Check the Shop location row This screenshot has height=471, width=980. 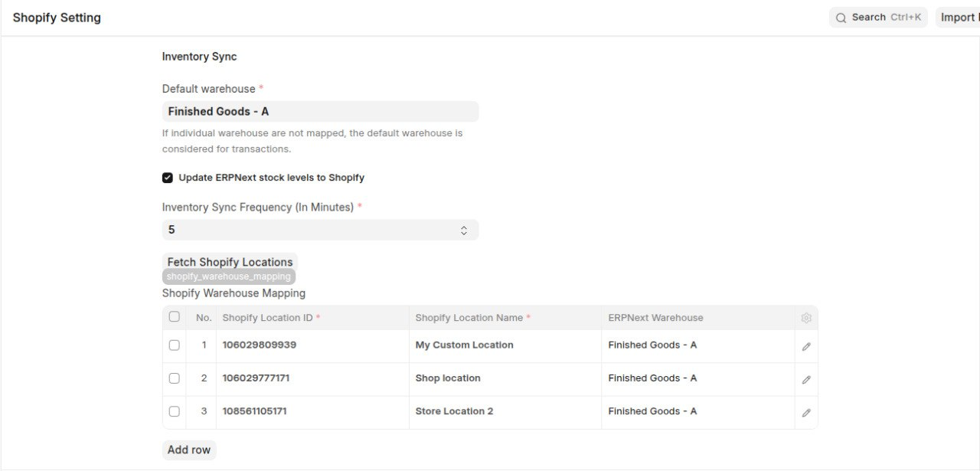(174, 378)
